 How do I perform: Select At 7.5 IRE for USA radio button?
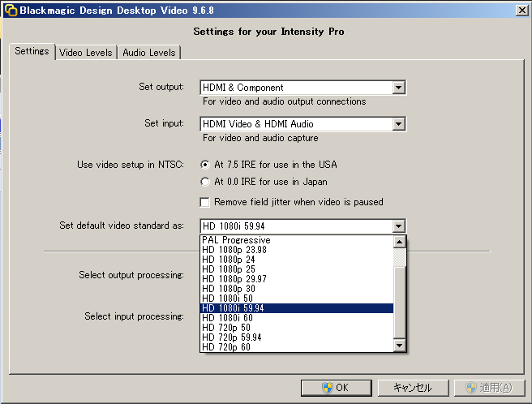click(x=205, y=165)
